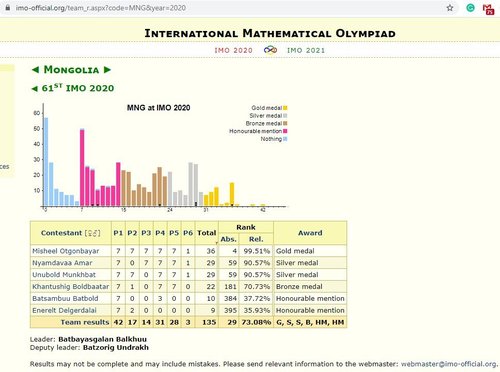Sort the table by Award column
Screen dimensions: 500x372
pyautogui.click(x=310, y=233)
